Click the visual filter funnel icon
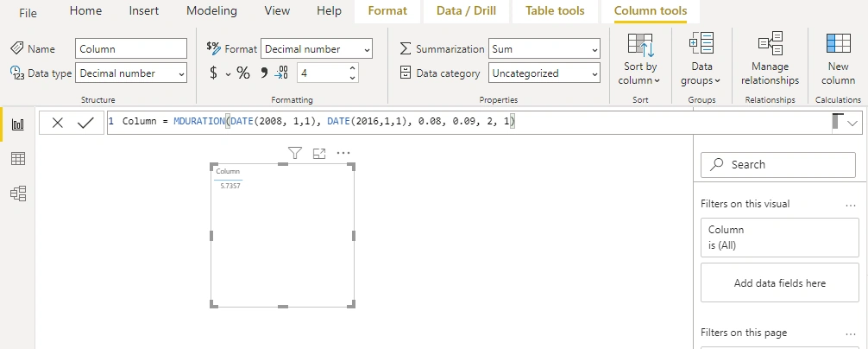This screenshot has height=349, width=868. [x=295, y=154]
